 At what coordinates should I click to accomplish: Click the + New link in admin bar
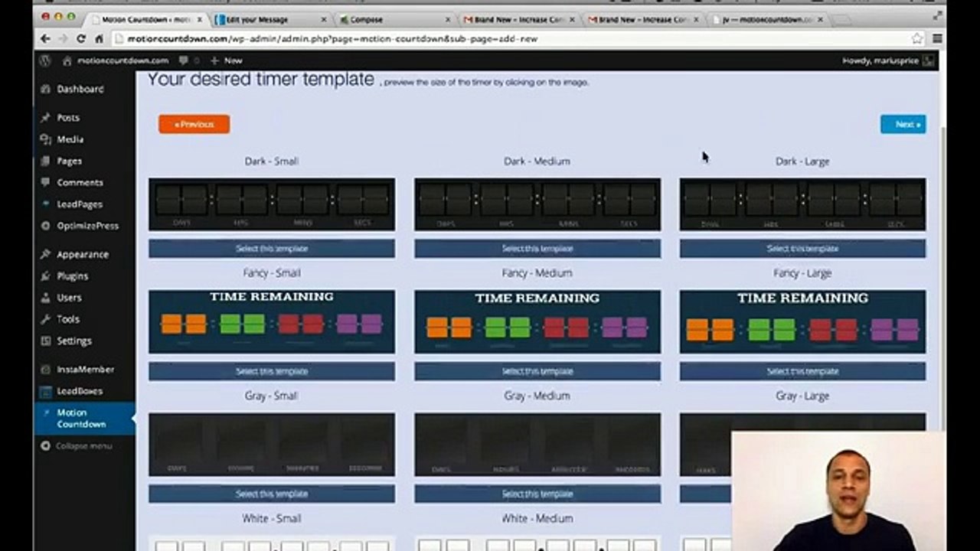coord(226,60)
